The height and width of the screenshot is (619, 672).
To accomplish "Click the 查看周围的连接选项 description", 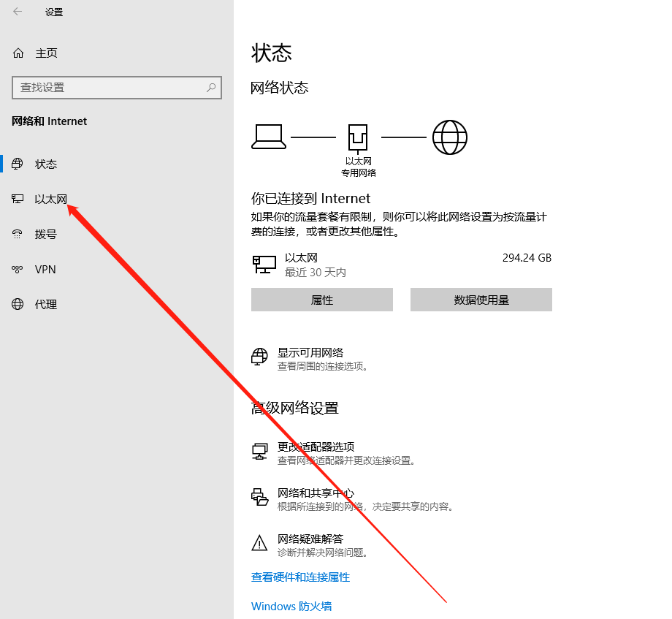I will pos(322,366).
